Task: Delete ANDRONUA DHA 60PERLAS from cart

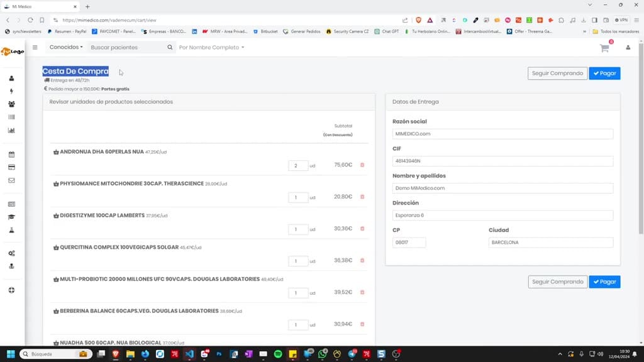Action: click(x=362, y=165)
